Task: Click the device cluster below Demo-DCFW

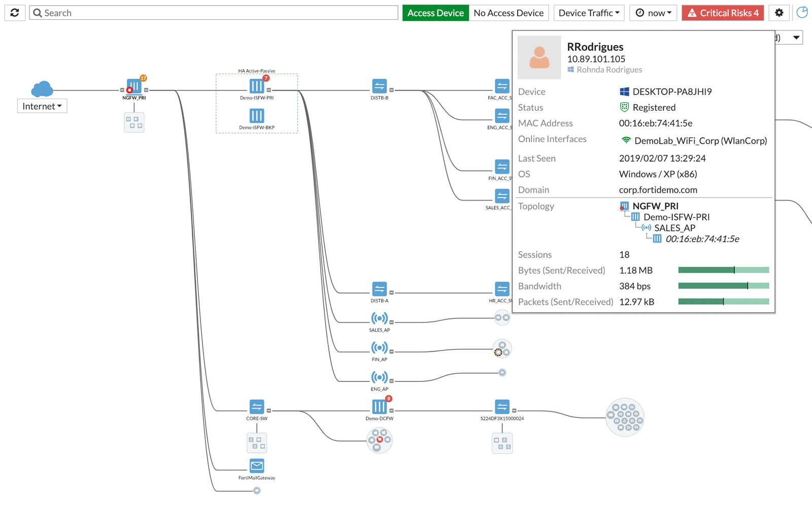Action: tap(379, 440)
